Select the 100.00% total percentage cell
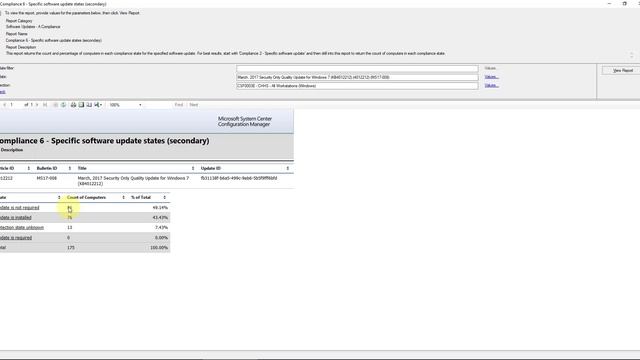Screen dimensions: 640x360 point(159,248)
